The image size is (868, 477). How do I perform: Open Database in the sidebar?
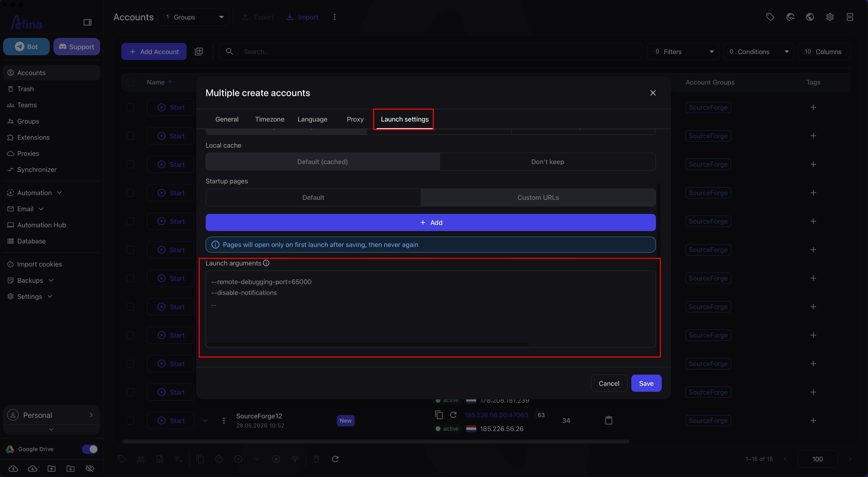coord(52,241)
